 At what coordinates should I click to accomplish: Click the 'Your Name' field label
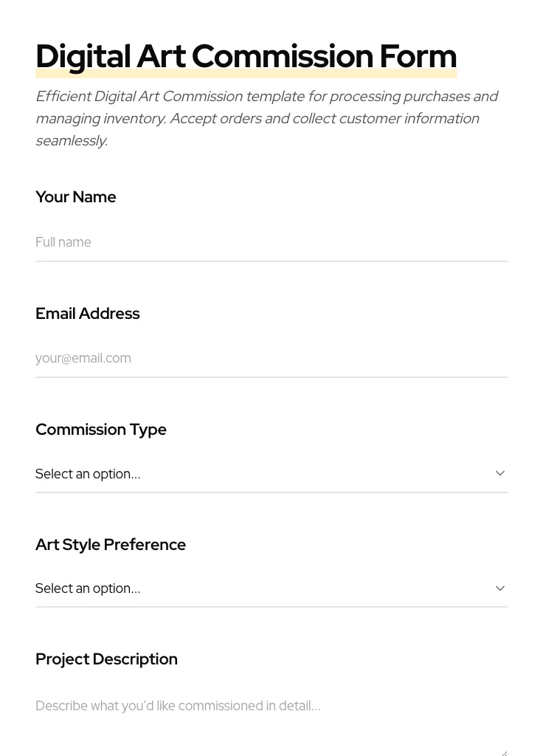pos(76,197)
